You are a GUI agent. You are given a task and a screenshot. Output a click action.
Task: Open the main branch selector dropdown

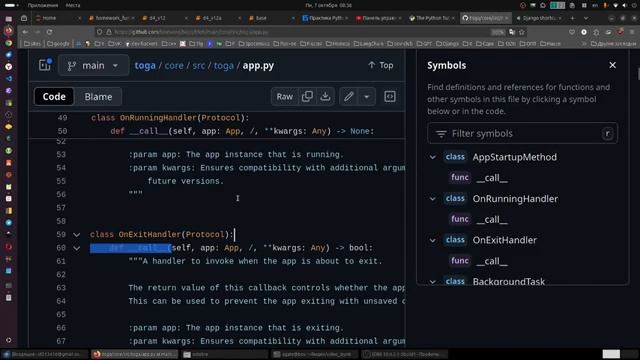[x=93, y=66]
